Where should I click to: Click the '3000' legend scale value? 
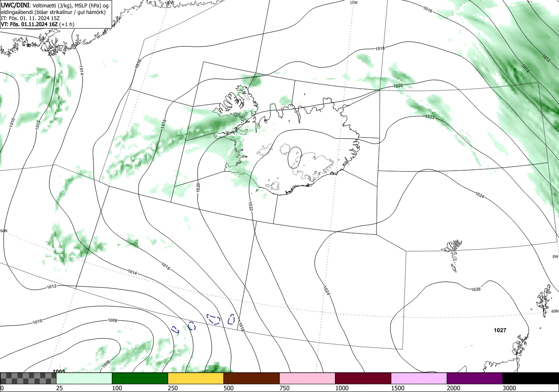coord(510,388)
